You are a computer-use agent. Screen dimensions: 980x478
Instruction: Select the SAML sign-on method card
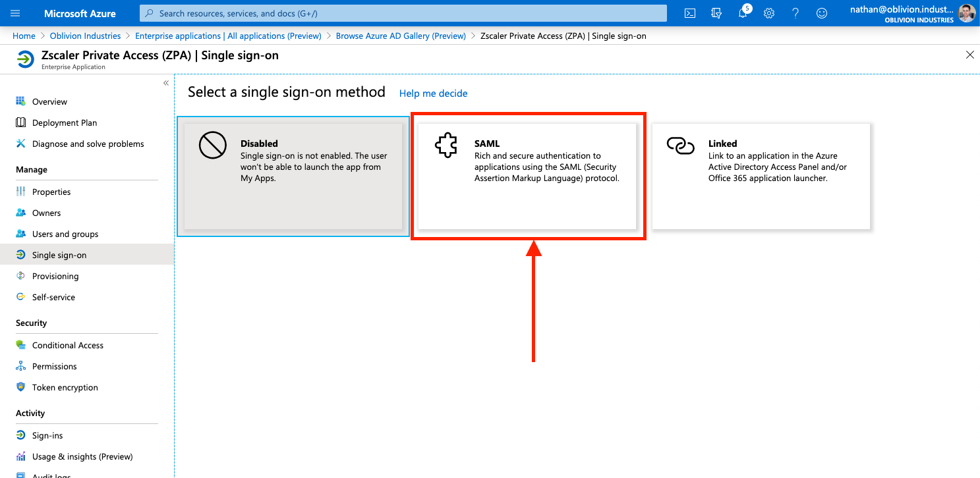point(527,176)
